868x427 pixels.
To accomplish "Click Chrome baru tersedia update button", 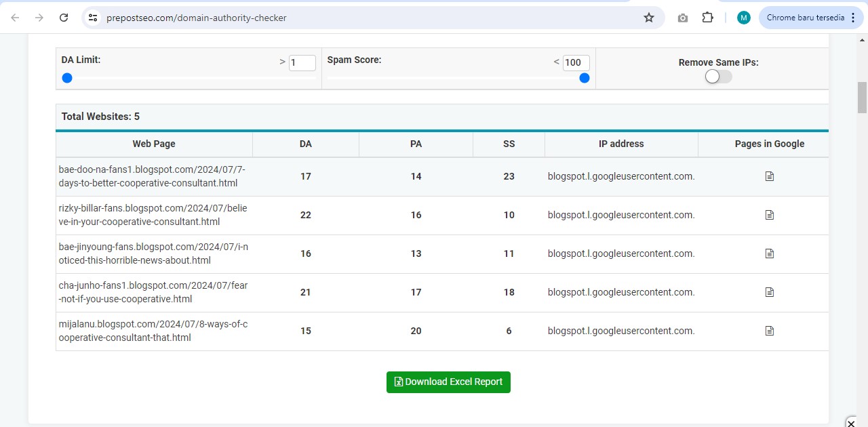I will pos(805,18).
